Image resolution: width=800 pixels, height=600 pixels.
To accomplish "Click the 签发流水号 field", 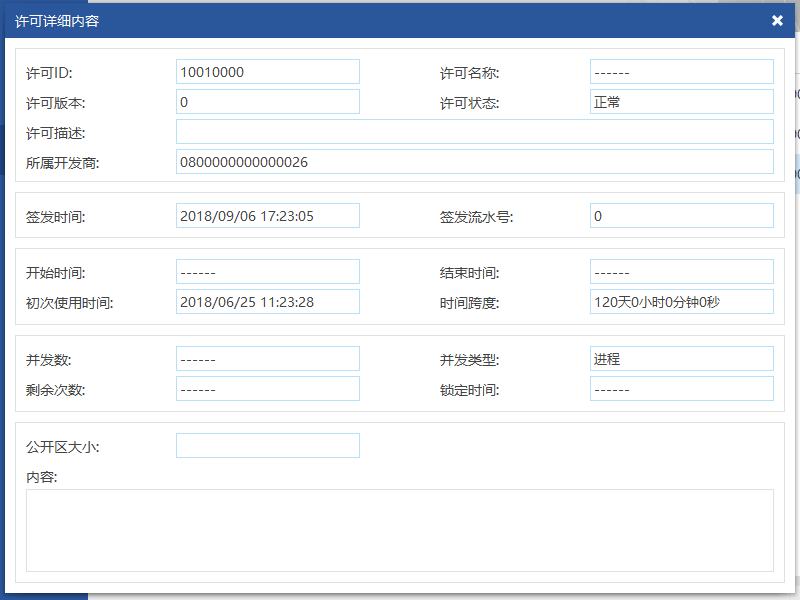I will (x=681, y=216).
